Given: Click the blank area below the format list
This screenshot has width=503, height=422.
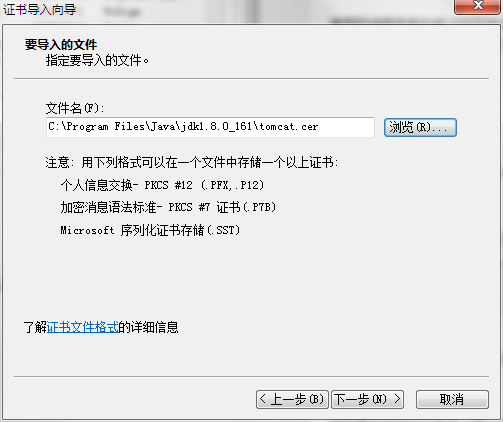Looking at the screenshot, I should point(250,277).
